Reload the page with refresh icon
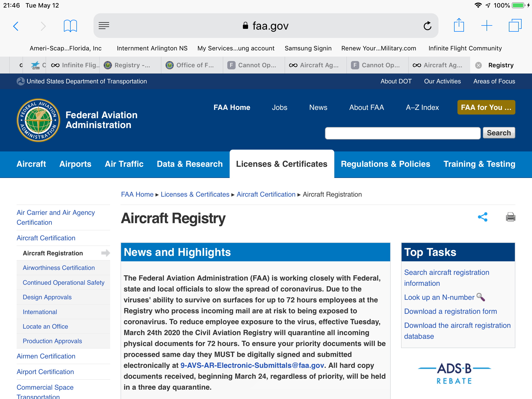This screenshot has height=399, width=532. 427,26
